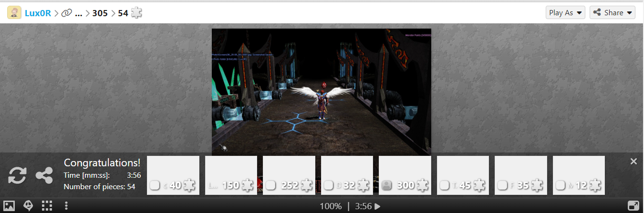Click the share icon beside Congratulations
Screen dimensions: 644x213
coord(44,176)
